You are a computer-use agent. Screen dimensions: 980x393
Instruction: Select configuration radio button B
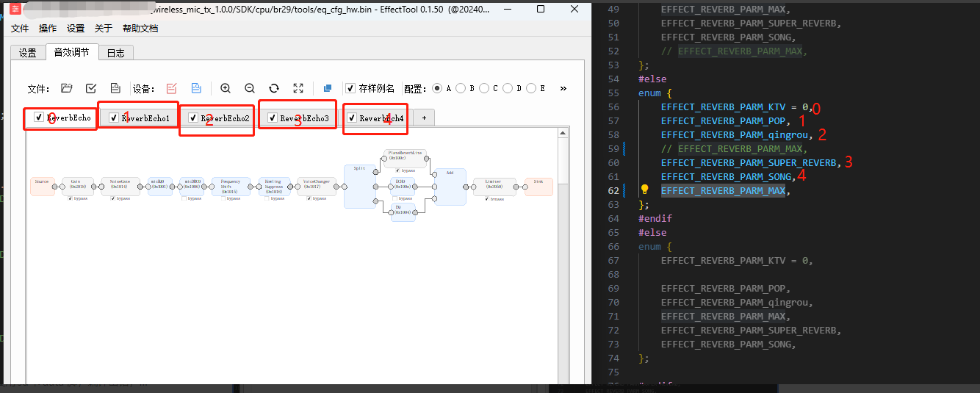[461, 88]
